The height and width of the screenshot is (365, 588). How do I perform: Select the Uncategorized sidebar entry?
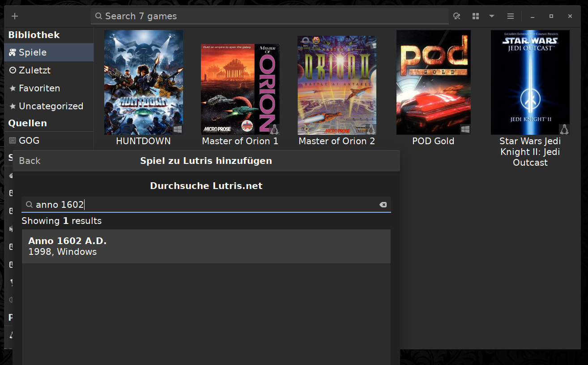coord(49,106)
